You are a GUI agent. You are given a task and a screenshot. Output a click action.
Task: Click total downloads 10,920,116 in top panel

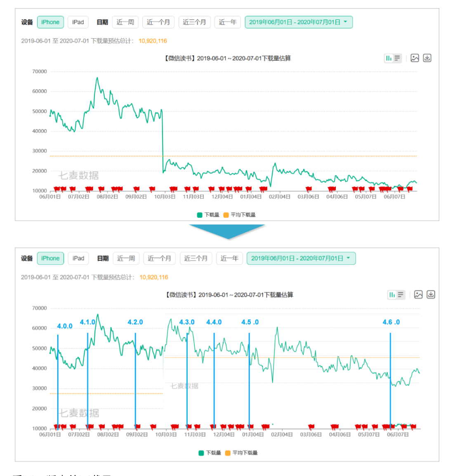153,41
